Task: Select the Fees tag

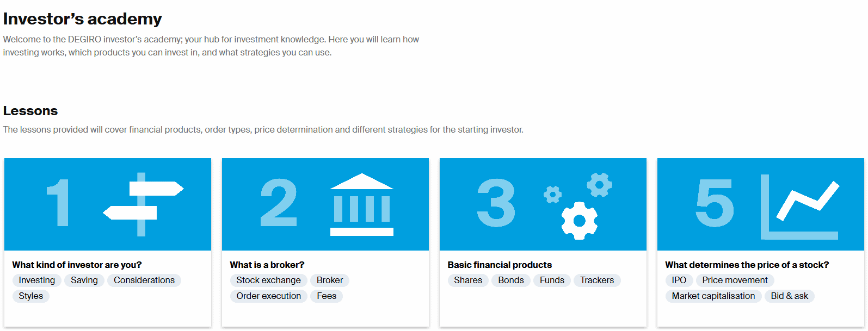Action: click(x=327, y=296)
